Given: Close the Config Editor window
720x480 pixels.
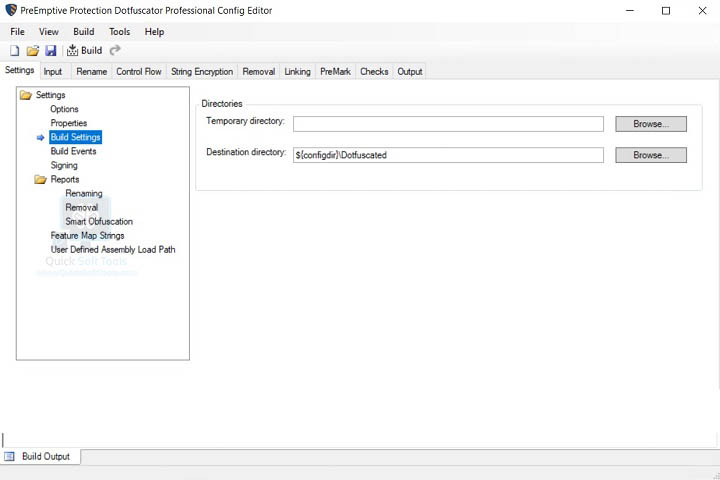Looking at the screenshot, I should tap(702, 10).
